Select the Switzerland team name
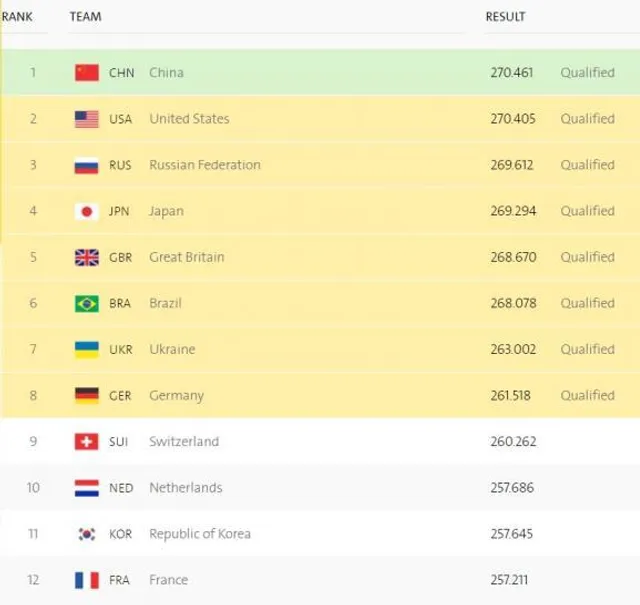Viewport: 640px width, 605px height. tap(184, 441)
